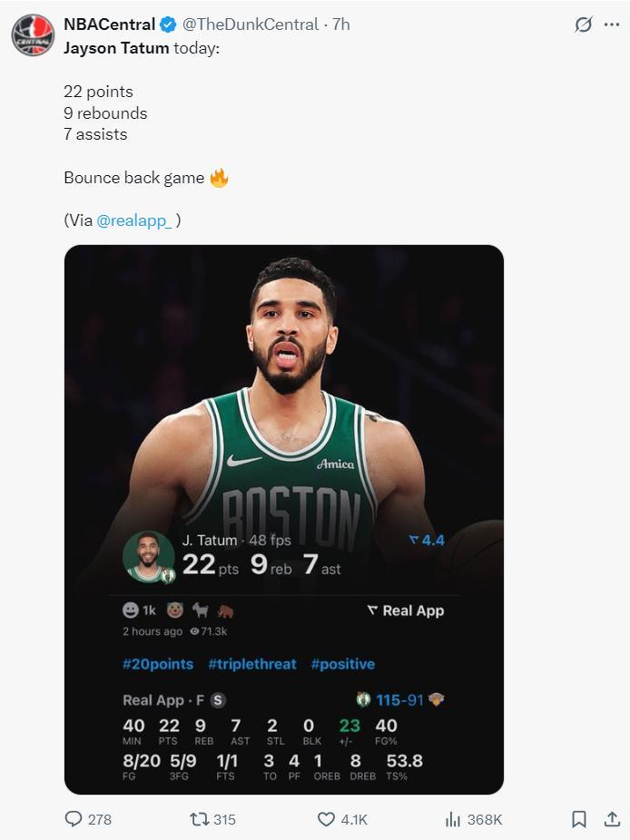Click the 368K views count

point(484,819)
